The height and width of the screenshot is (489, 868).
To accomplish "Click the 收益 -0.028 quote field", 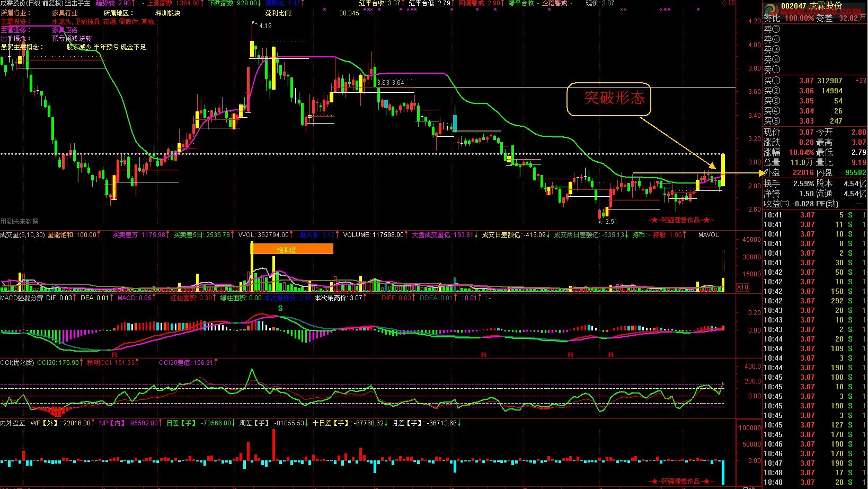I will click(x=789, y=204).
